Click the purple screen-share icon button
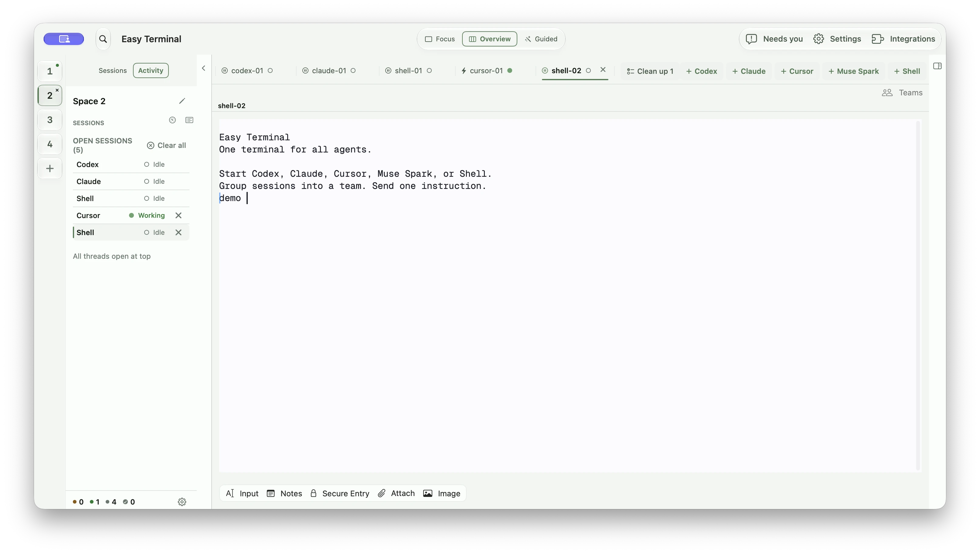Image resolution: width=980 pixels, height=554 pixels. pyautogui.click(x=63, y=39)
